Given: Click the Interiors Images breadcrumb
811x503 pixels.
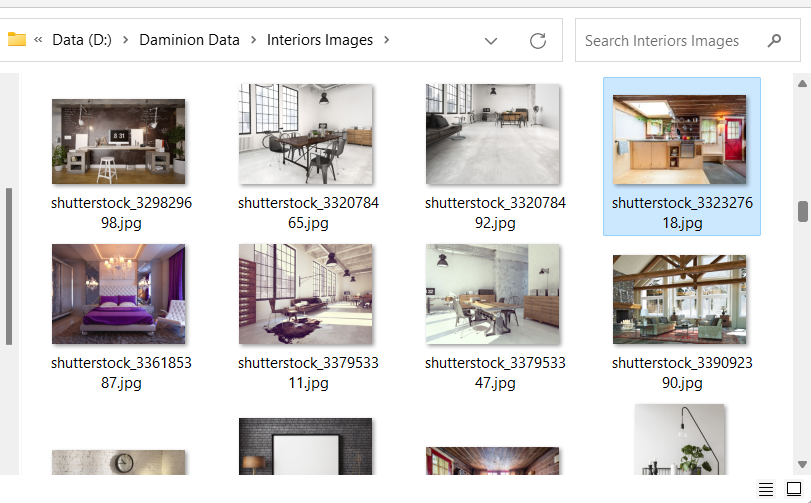Looking at the screenshot, I should pos(319,41).
